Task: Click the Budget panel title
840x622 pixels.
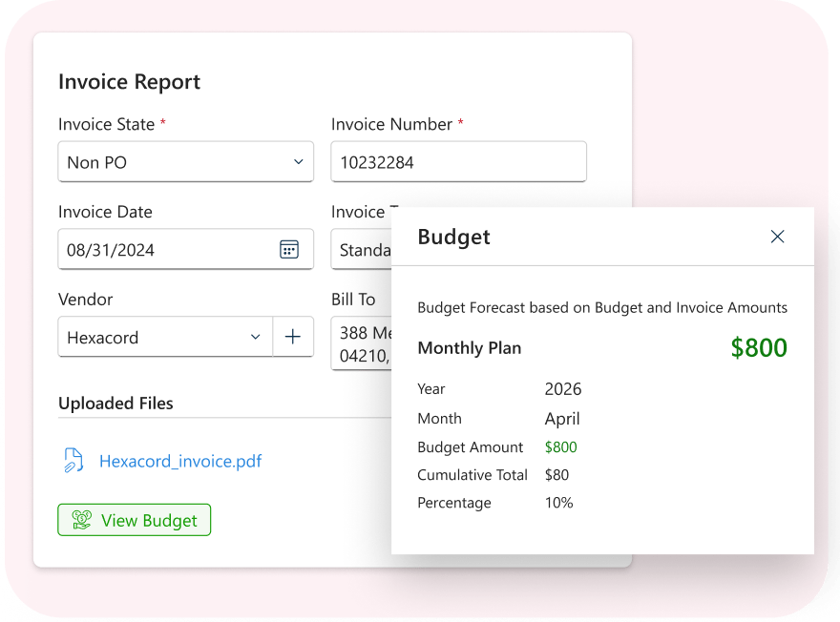Action: pyautogui.click(x=453, y=238)
